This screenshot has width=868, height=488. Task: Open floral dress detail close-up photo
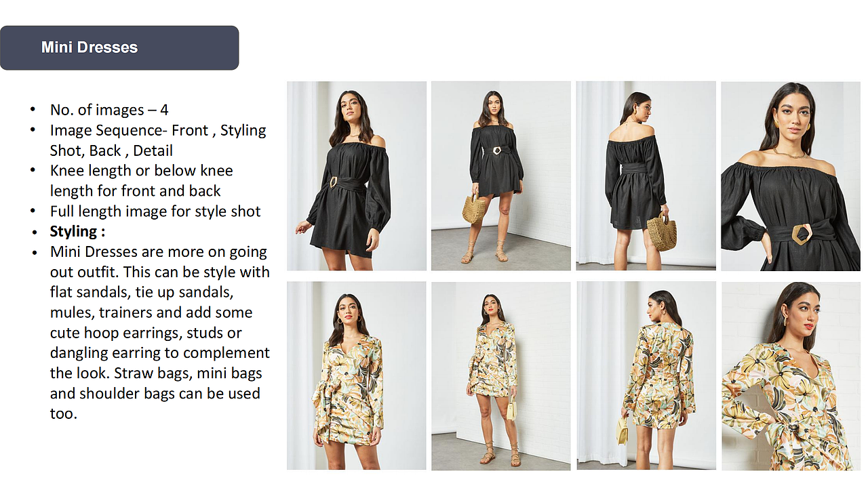click(790, 375)
